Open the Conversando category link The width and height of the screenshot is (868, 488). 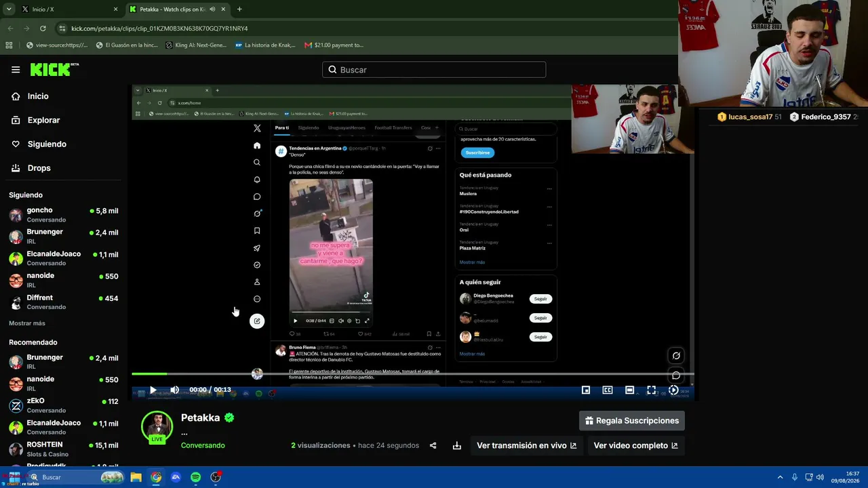203,445
